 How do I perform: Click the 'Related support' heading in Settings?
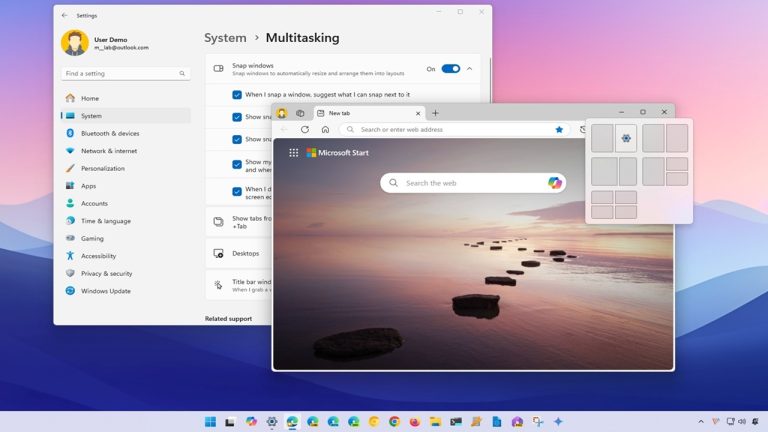click(x=228, y=318)
